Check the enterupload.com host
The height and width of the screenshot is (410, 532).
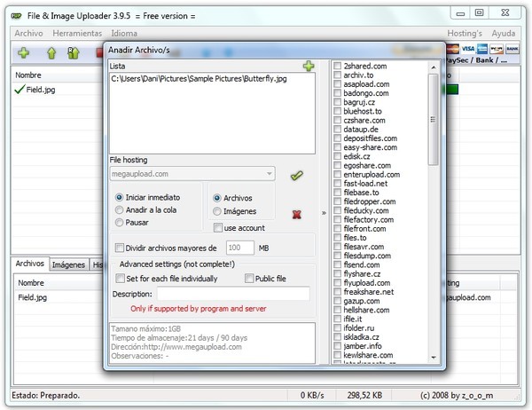[337, 174]
